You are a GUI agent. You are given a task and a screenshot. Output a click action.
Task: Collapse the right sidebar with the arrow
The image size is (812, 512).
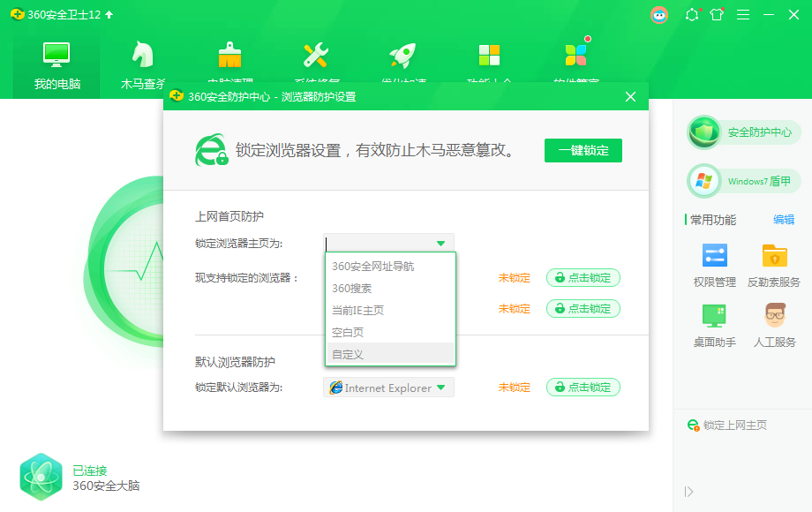pos(688,492)
